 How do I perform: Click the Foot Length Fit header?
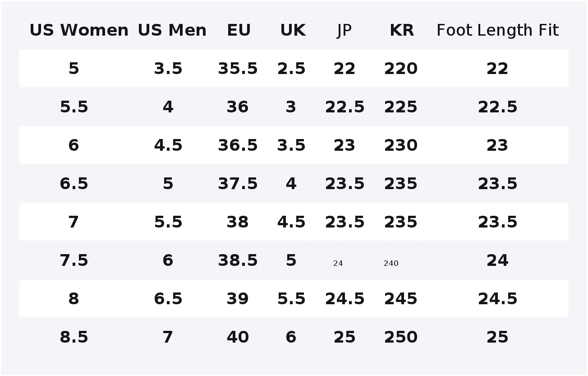498,31
